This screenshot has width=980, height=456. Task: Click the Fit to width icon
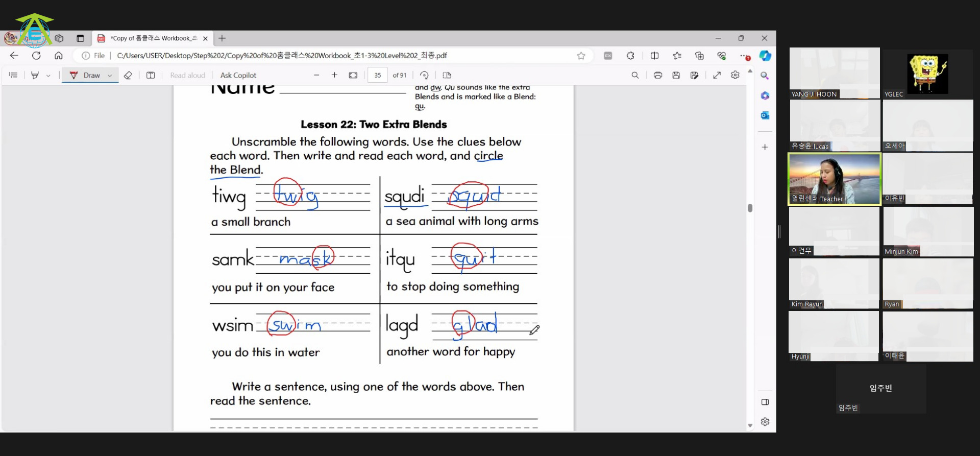point(353,75)
